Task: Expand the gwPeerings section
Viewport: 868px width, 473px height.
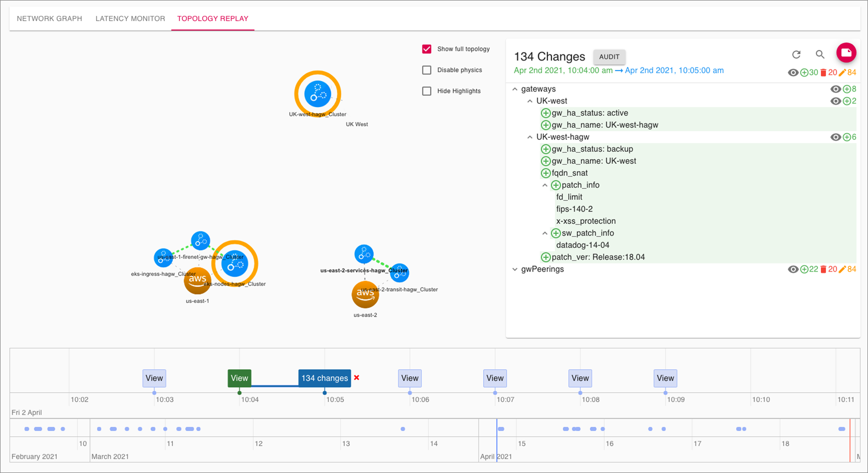Action: click(x=515, y=270)
